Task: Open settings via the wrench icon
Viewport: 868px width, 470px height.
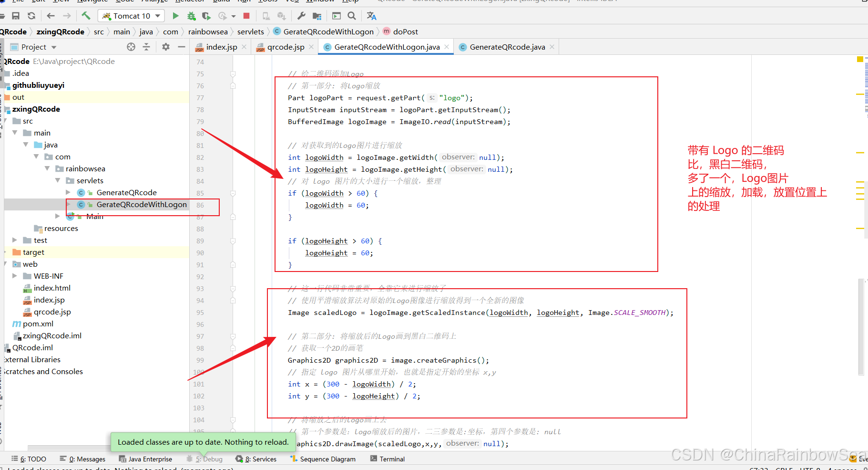Action: pyautogui.click(x=301, y=16)
